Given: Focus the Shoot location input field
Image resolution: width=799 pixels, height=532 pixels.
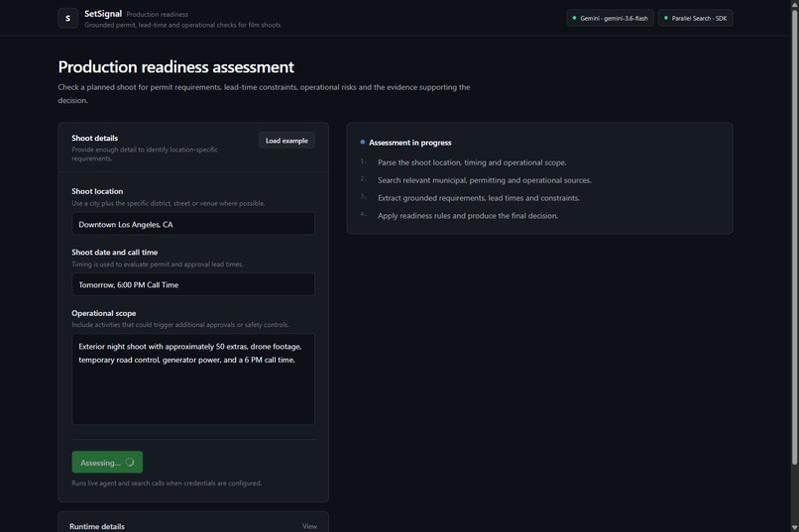Looking at the screenshot, I should 193,224.
